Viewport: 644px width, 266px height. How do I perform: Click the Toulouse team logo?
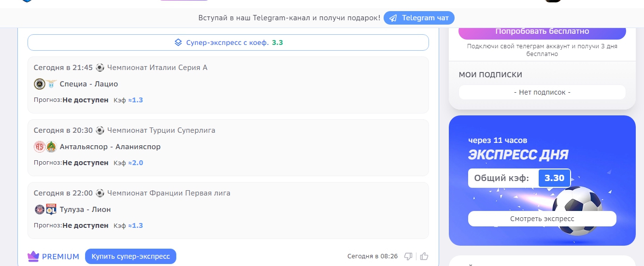pyautogui.click(x=40, y=210)
